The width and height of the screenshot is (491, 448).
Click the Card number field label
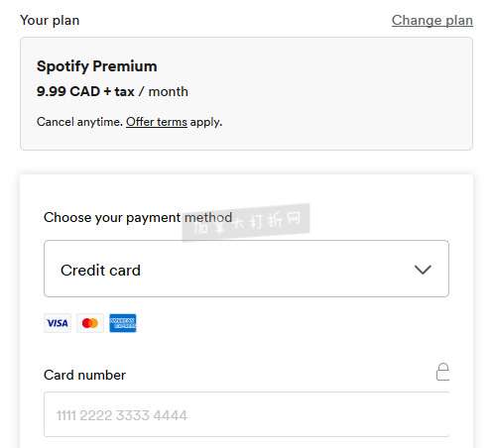(x=84, y=375)
